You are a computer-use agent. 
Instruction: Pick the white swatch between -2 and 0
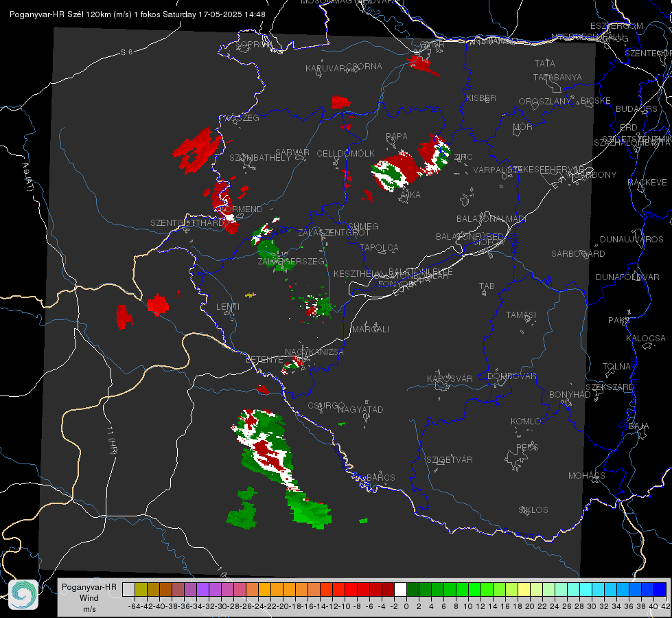point(400,590)
